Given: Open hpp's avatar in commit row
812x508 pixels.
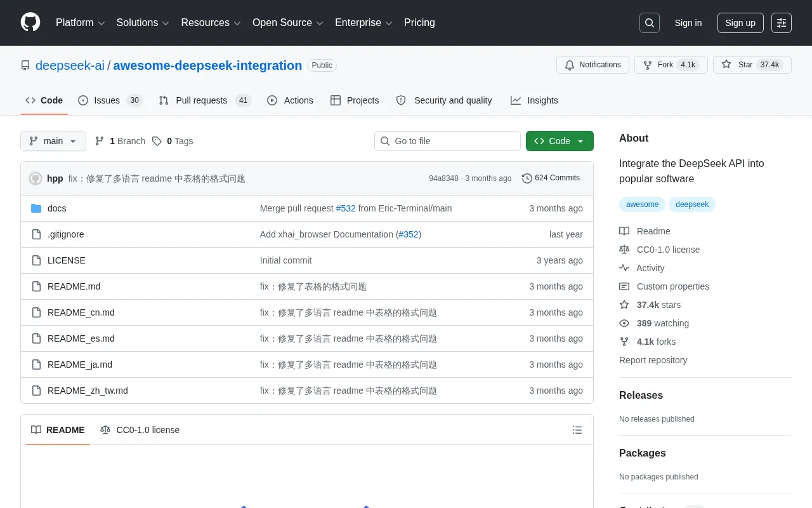Looking at the screenshot, I should 36,178.
